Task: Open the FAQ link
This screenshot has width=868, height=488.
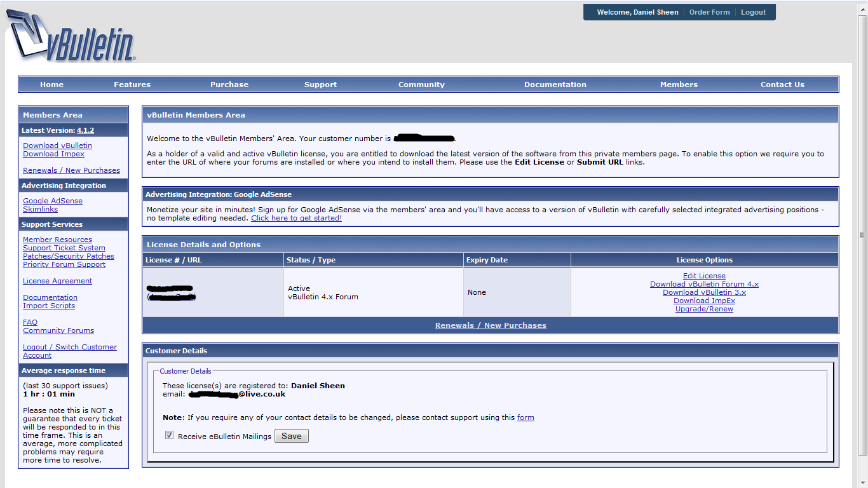Action: [30, 322]
